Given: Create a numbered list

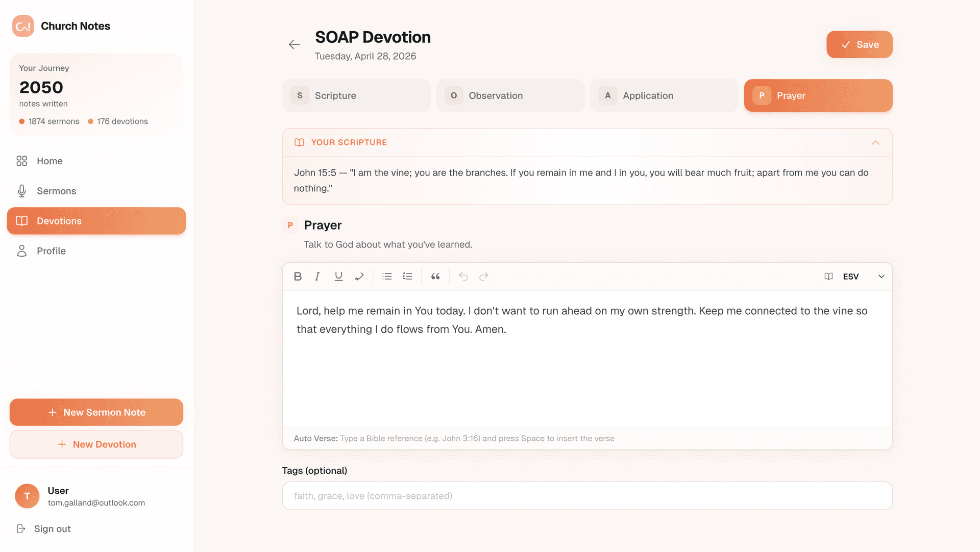Looking at the screenshot, I should [407, 276].
